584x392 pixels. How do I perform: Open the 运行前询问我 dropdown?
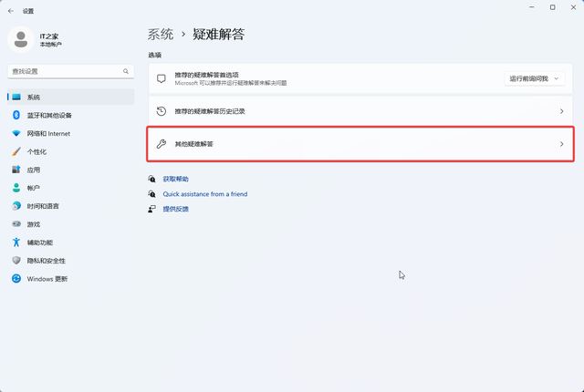click(535, 78)
